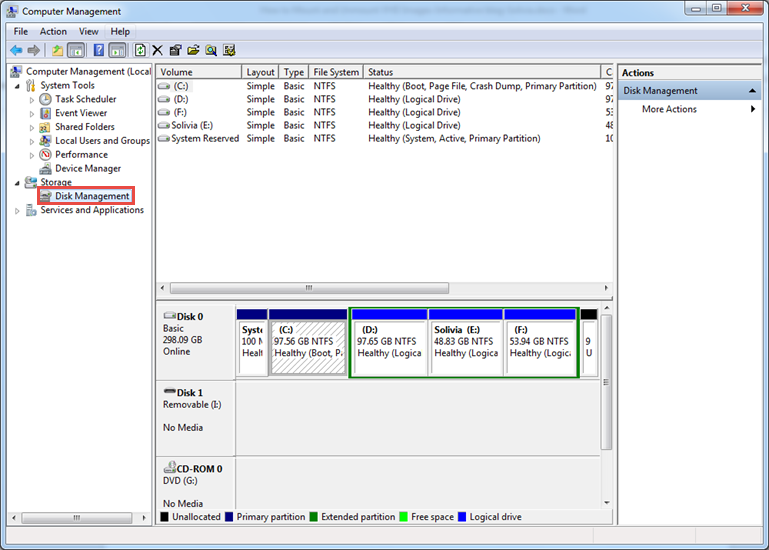Image resolution: width=769 pixels, height=550 pixels.
Task: Toggle the Show/Hide Console Tree icon
Action: pyautogui.click(x=76, y=50)
